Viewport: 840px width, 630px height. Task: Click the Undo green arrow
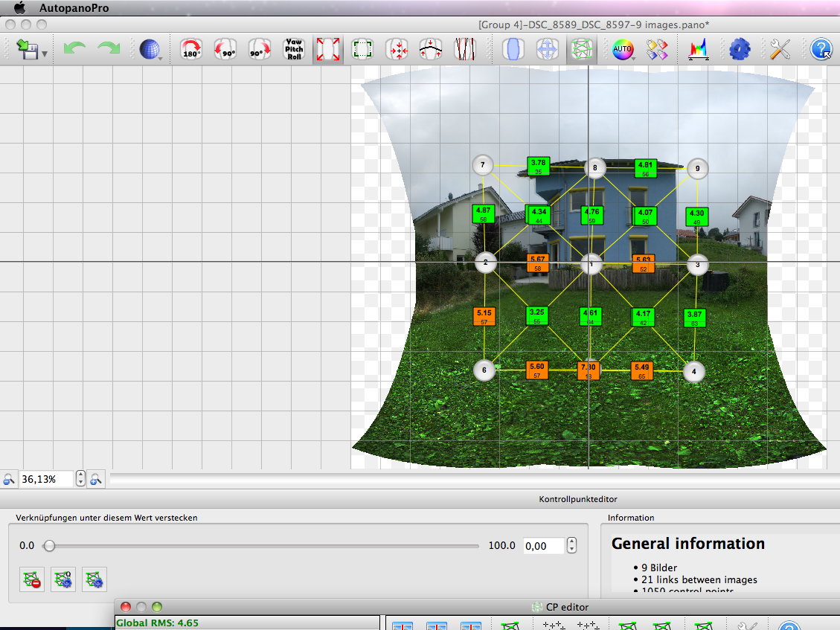pyautogui.click(x=74, y=51)
